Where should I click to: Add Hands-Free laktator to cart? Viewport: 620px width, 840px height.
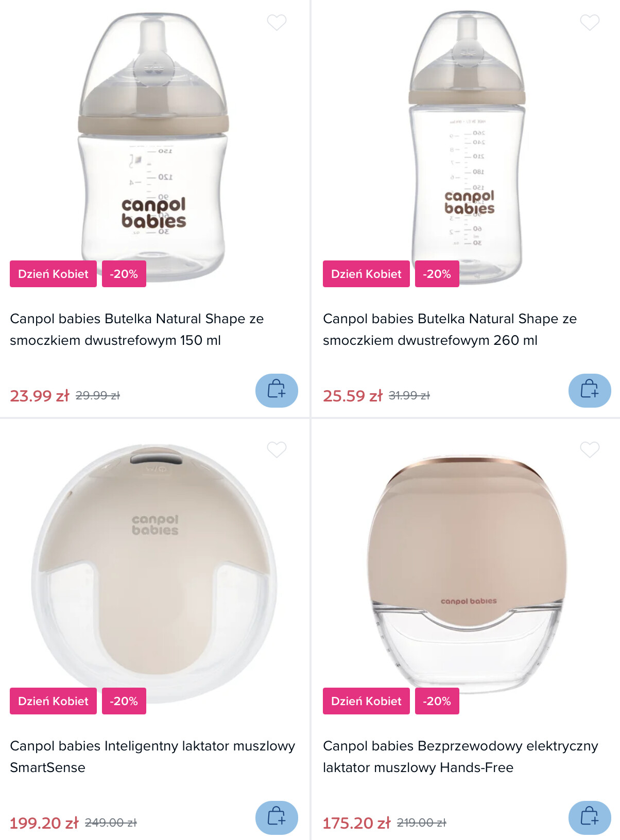(x=590, y=818)
